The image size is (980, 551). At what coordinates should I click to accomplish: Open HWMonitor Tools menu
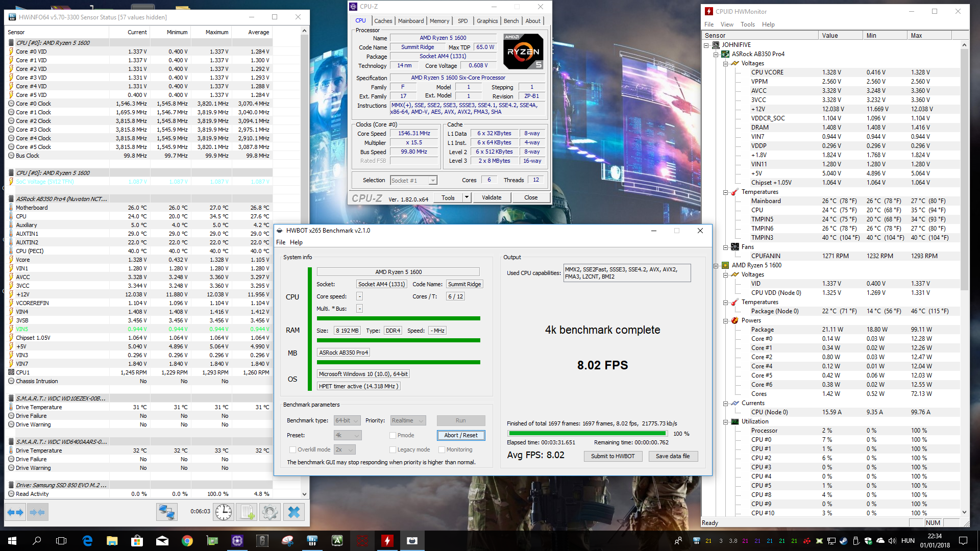747,24
